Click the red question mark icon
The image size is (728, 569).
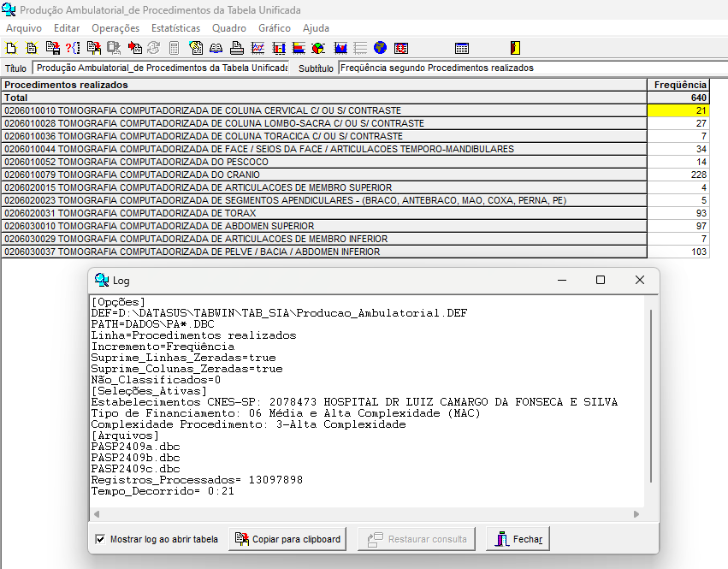tap(73, 48)
